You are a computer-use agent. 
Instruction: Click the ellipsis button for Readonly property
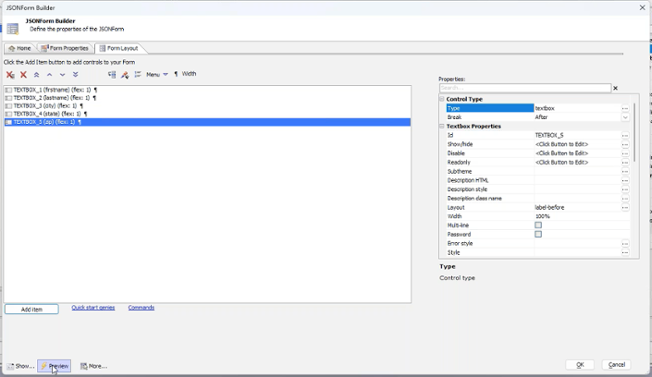[625, 163]
